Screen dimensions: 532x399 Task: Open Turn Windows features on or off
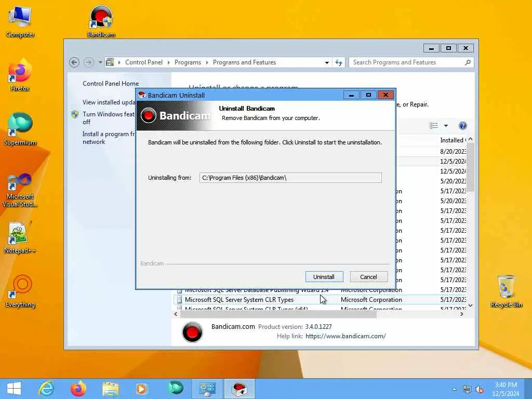[x=109, y=118]
